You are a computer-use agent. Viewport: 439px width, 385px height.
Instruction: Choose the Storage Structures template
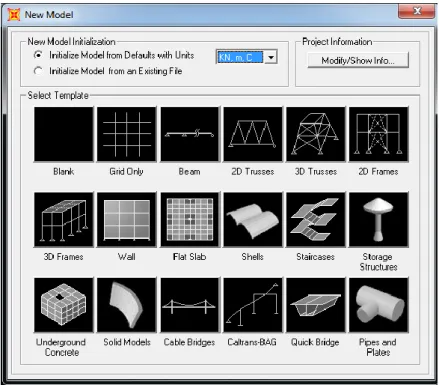click(x=379, y=220)
